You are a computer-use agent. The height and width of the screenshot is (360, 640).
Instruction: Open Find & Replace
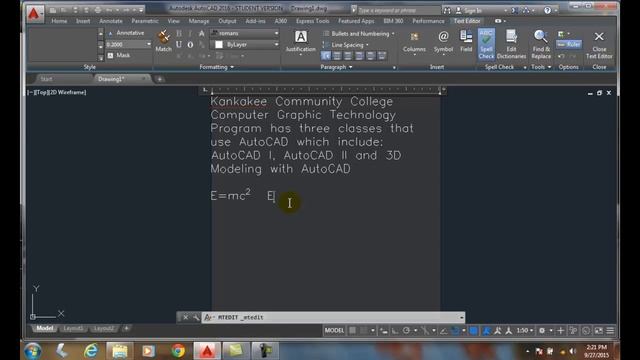541,44
